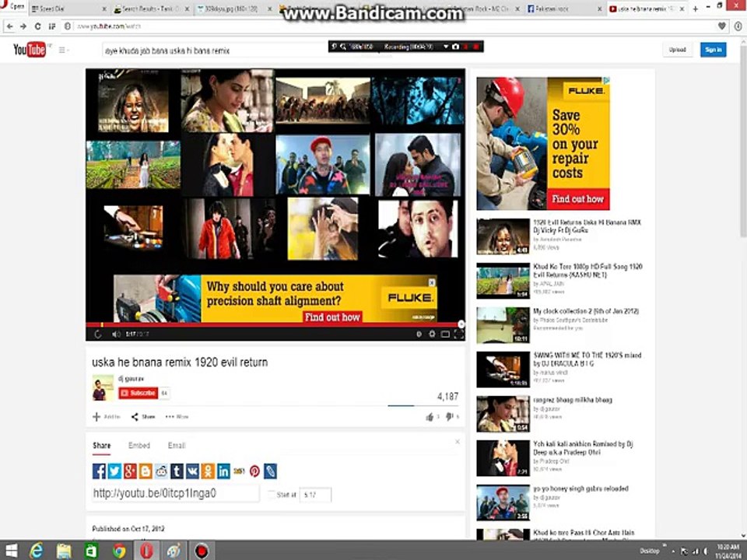Expand YouTube guide menu beside logo
Image resolution: width=747 pixels, height=560 pixels.
point(63,50)
